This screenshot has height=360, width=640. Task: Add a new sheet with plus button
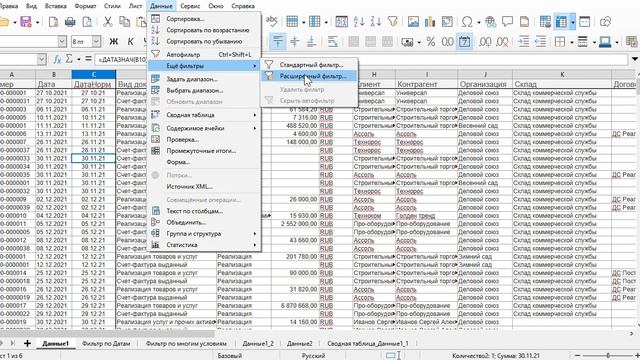(27, 343)
